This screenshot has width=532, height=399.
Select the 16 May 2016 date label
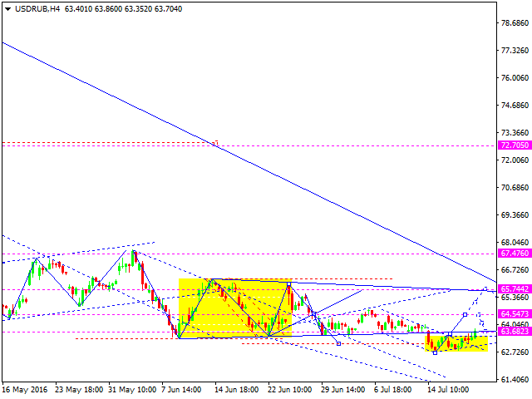coord(24,390)
